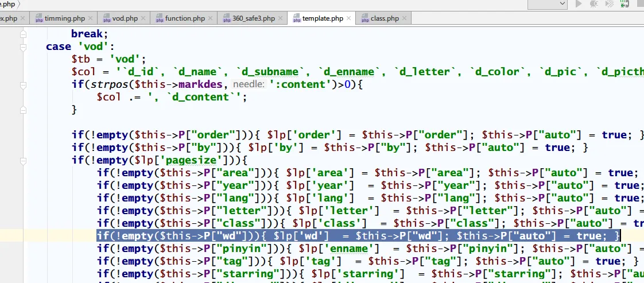Click the Run (play) toolbar icon
Screen dimensions: 644x283
(x=579, y=4)
